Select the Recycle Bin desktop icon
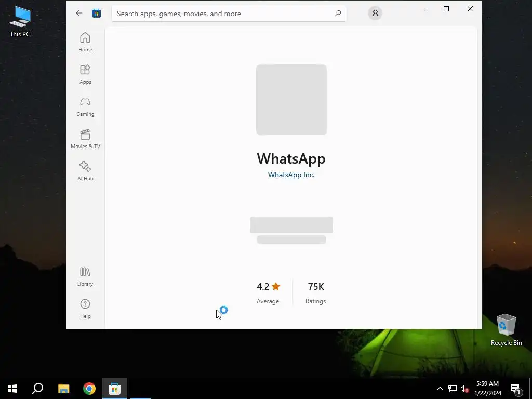532x399 pixels. click(506, 330)
